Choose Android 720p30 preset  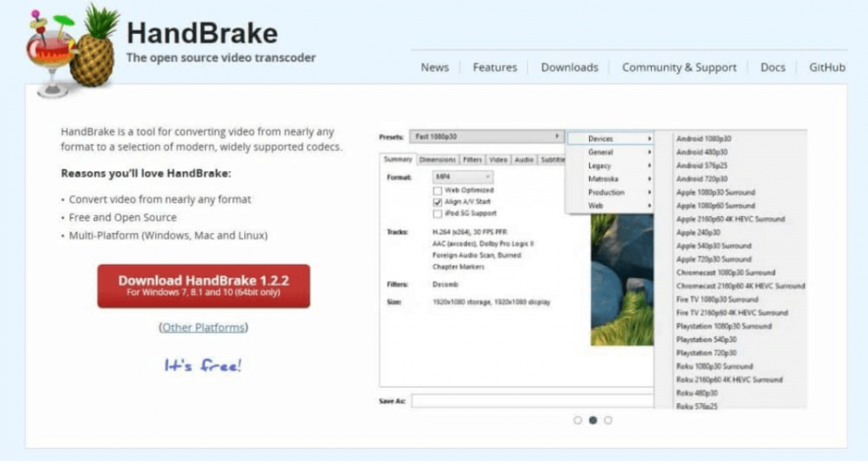[x=702, y=179]
